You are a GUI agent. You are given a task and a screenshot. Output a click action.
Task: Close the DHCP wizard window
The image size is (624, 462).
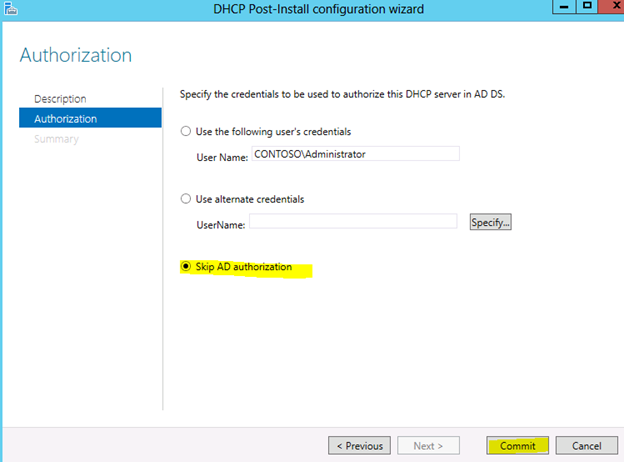click(x=612, y=7)
